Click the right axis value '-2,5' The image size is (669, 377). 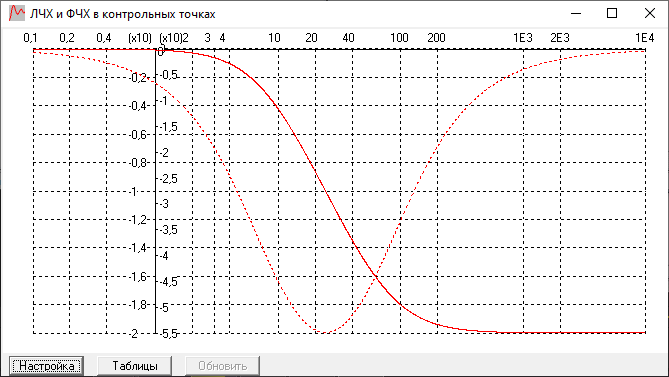coord(169,179)
